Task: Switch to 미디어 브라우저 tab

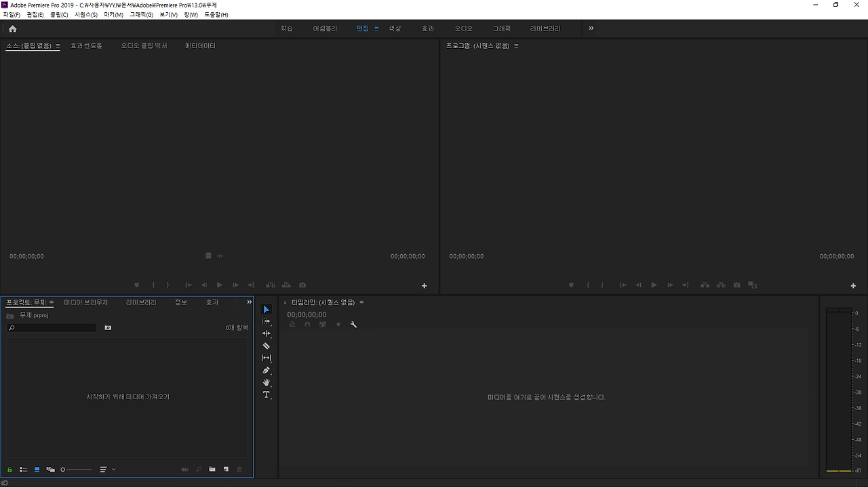Action: (86, 302)
